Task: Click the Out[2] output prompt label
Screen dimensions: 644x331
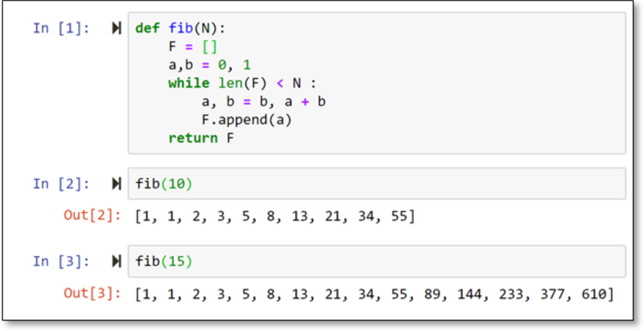Action: [92, 215]
